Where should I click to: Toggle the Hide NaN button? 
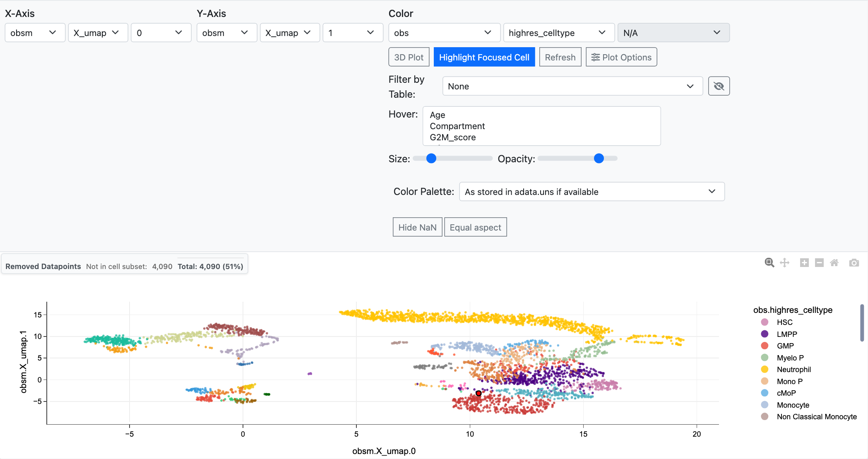tap(417, 227)
